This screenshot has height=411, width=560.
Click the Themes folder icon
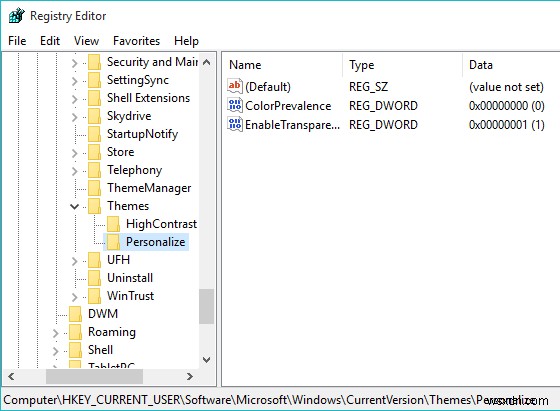point(95,206)
